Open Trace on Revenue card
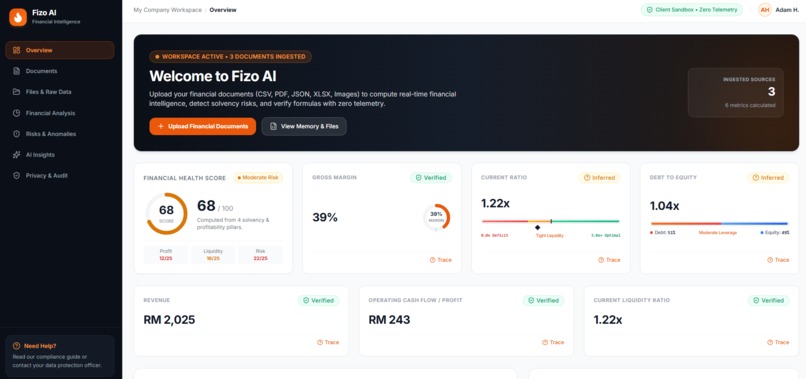 (328, 342)
